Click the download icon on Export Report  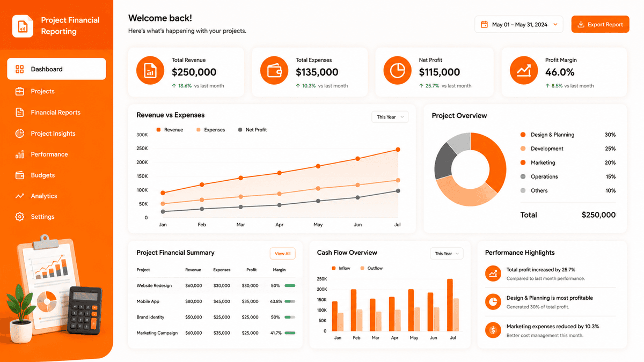tap(581, 24)
